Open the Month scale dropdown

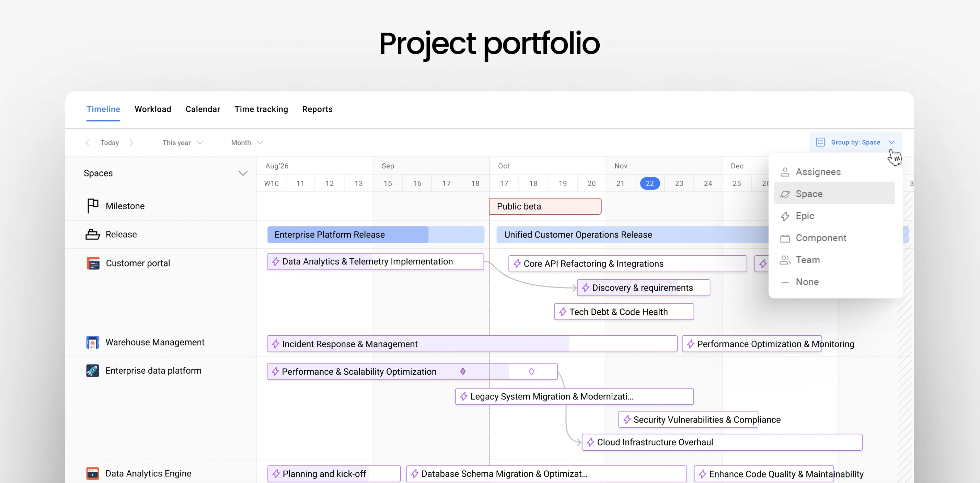pos(247,142)
